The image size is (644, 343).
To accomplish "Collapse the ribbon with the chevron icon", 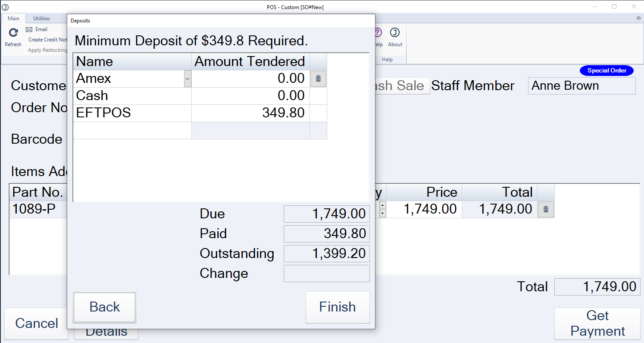I will [638, 18].
